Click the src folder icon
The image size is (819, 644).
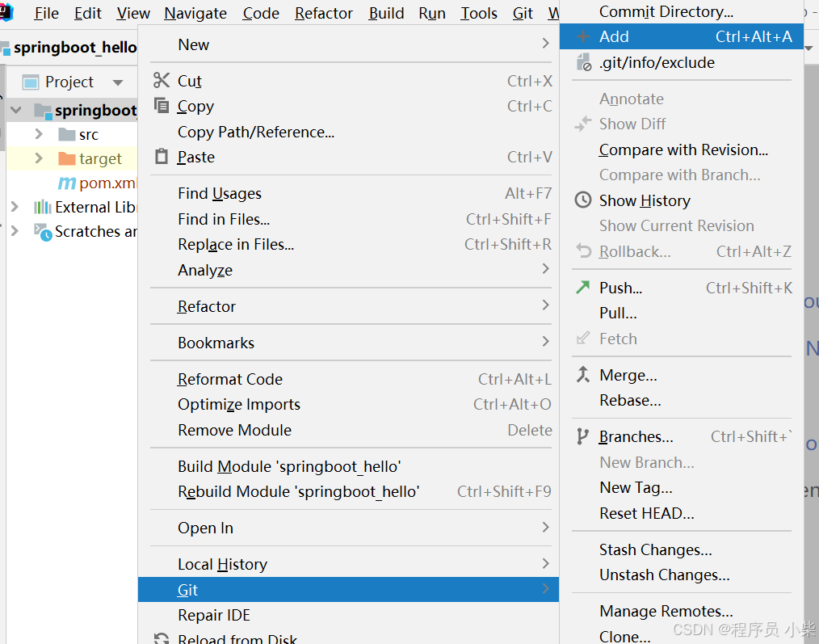point(67,134)
